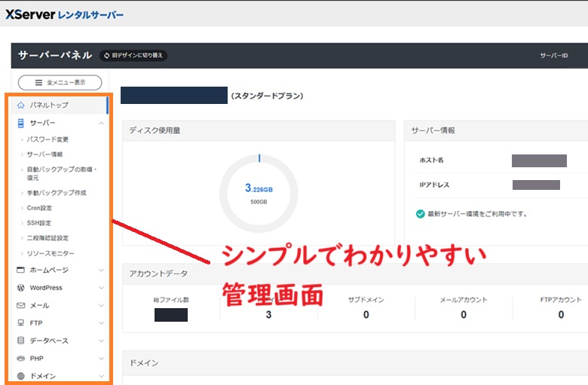This screenshot has width=588, height=385.
Task: Click the hamburger icon in 全メニュー表示
Action: click(38, 82)
